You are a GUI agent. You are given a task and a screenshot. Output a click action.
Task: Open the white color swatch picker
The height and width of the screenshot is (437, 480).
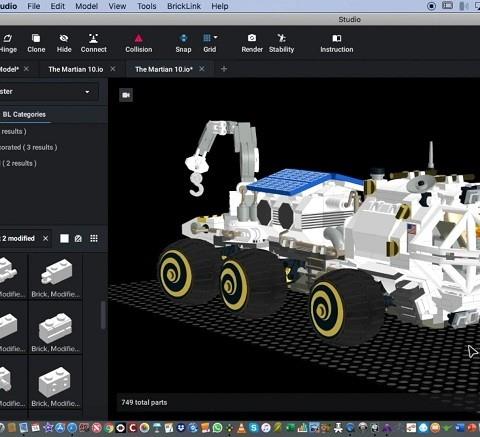(64, 238)
